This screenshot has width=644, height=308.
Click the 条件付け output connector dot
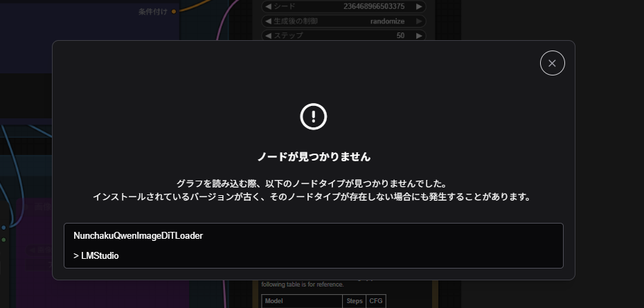pos(174,12)
